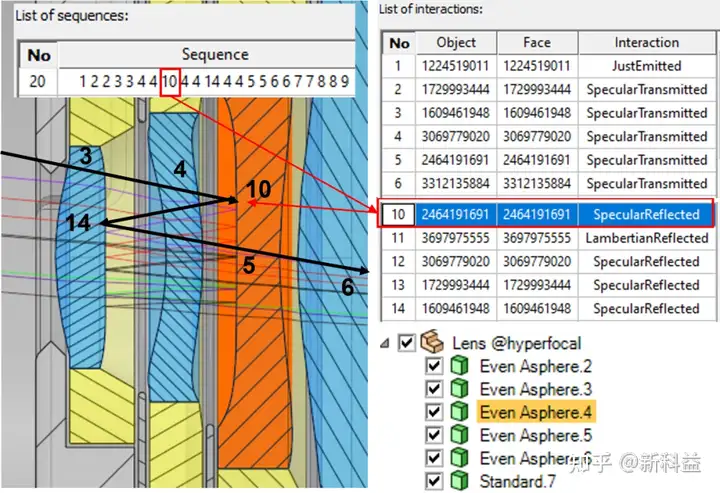Select Face cell 3069779020 in row 4
720x493 pixels.
click(537, 136)
